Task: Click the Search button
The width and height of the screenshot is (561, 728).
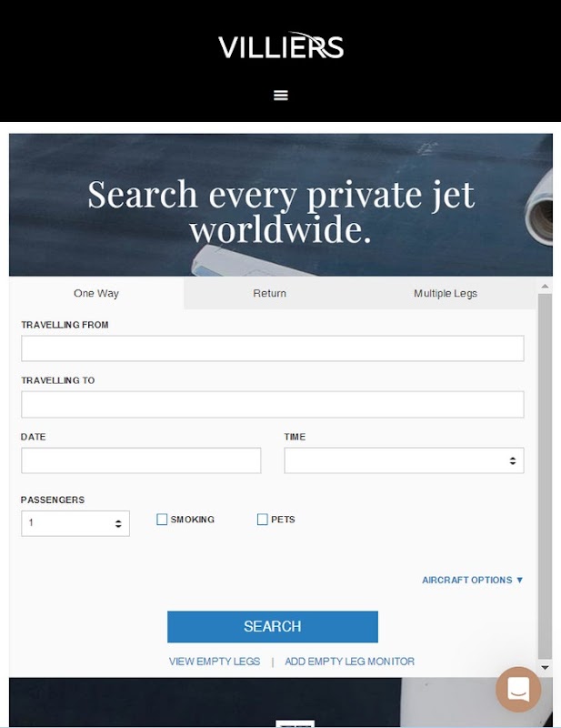Action: pos(273,627)
